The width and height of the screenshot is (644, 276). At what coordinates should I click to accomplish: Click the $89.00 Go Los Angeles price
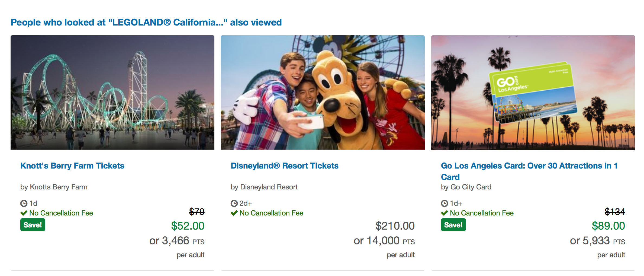608,226
